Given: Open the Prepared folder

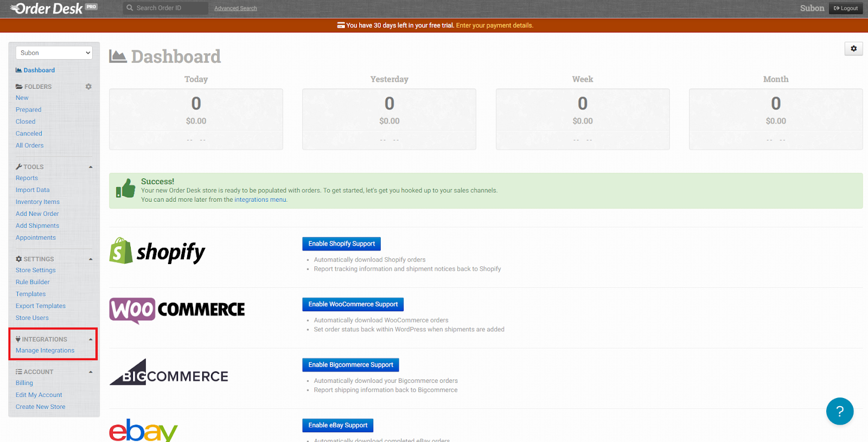Looking at the screenshot, I should coord(28,110).
